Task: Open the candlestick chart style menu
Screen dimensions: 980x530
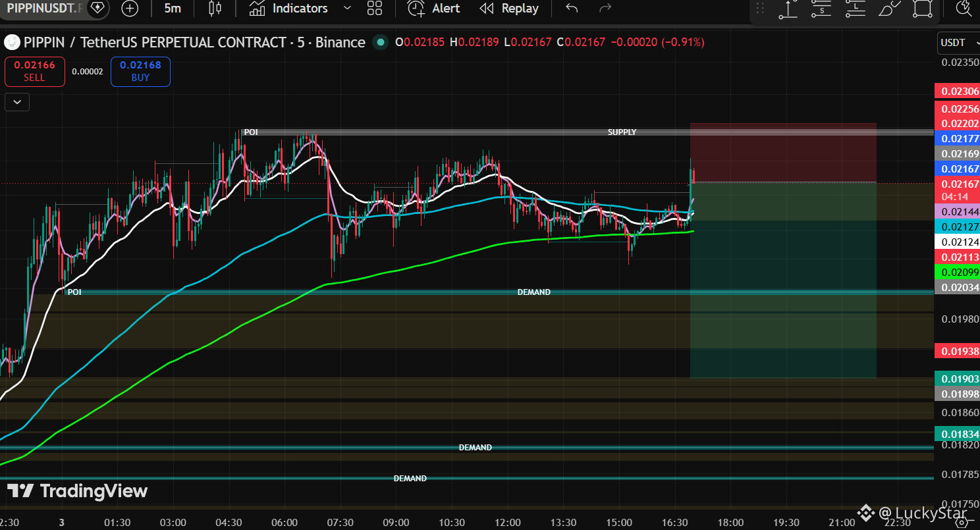Action: tap(215, 9)
